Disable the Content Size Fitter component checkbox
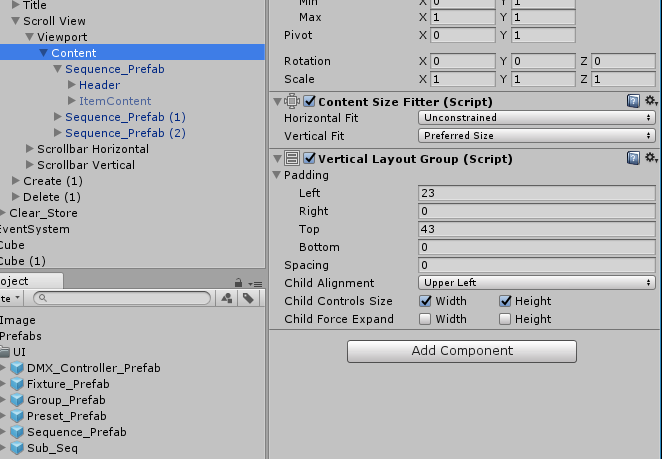Screen dimensions: 662x459 point(309,101)
